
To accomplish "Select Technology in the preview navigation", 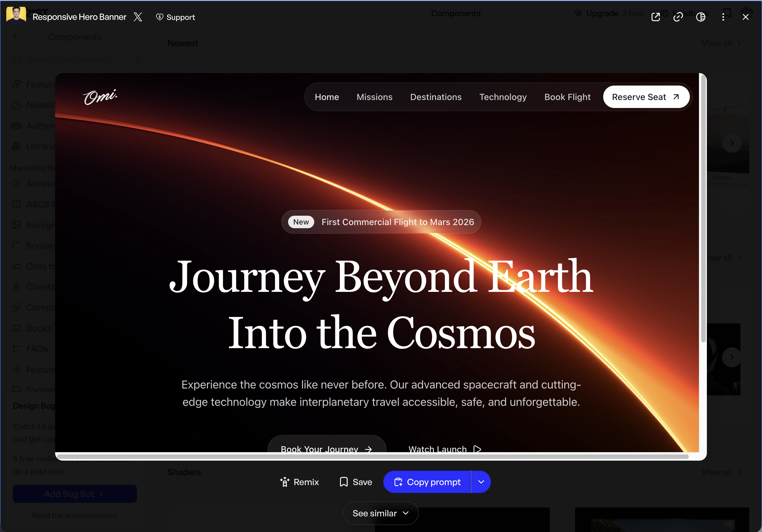I will (503, 97).
